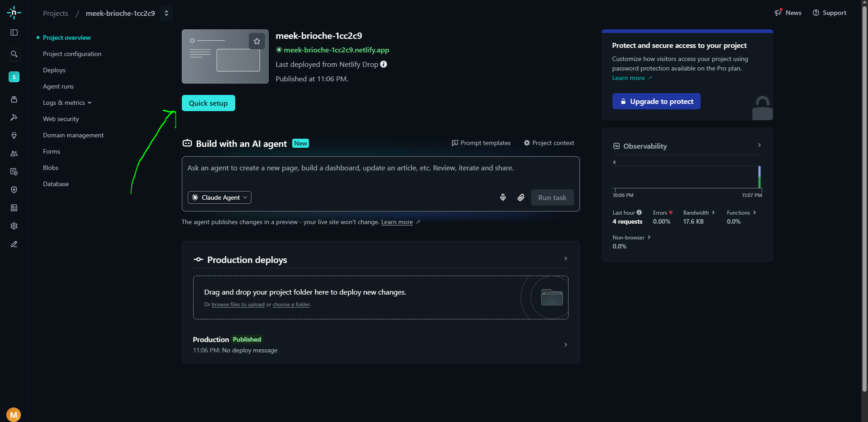
Task: Star the project thumbnail favorite icon
Action: click(x=257, y=41)
